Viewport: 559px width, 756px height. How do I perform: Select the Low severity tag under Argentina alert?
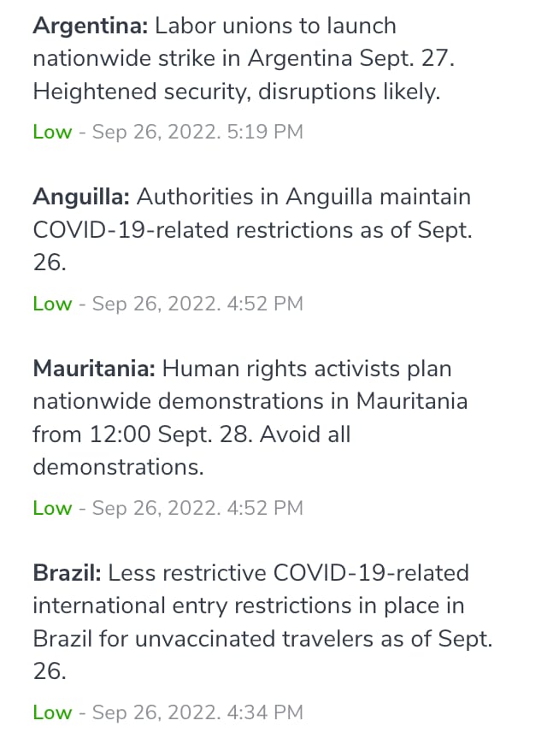click(52, 132)
